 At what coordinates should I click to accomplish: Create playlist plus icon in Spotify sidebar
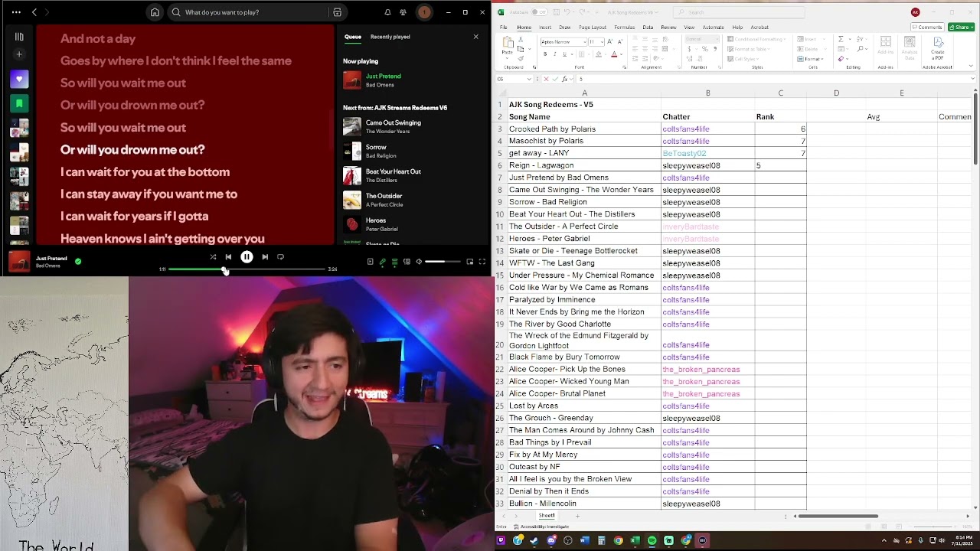coord(19,54)
